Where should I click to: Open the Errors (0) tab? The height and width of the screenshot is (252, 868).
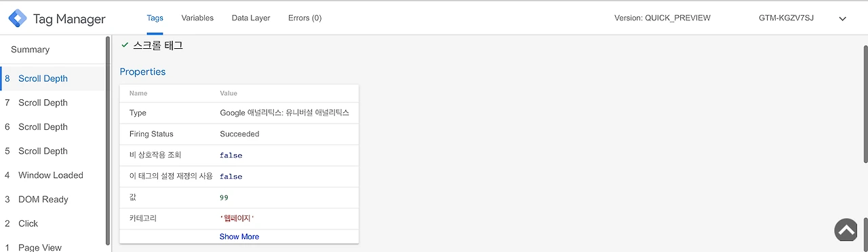coord(304,18)
